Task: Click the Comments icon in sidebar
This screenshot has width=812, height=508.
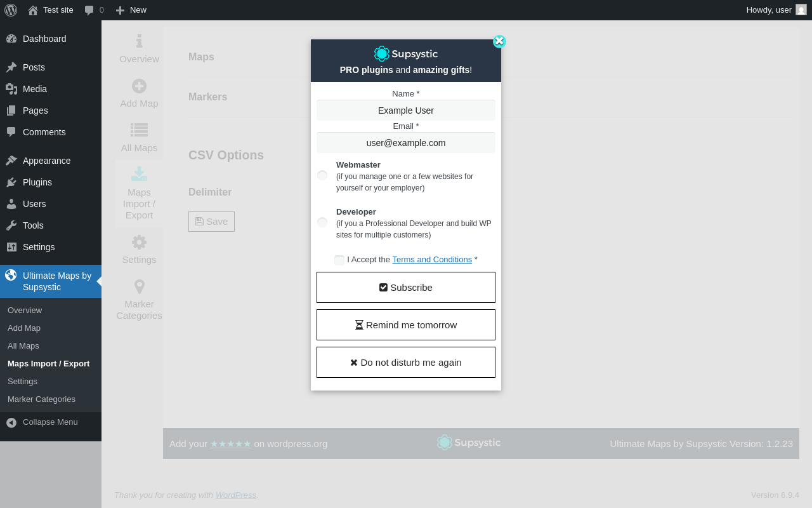Action: click(11, 132)
